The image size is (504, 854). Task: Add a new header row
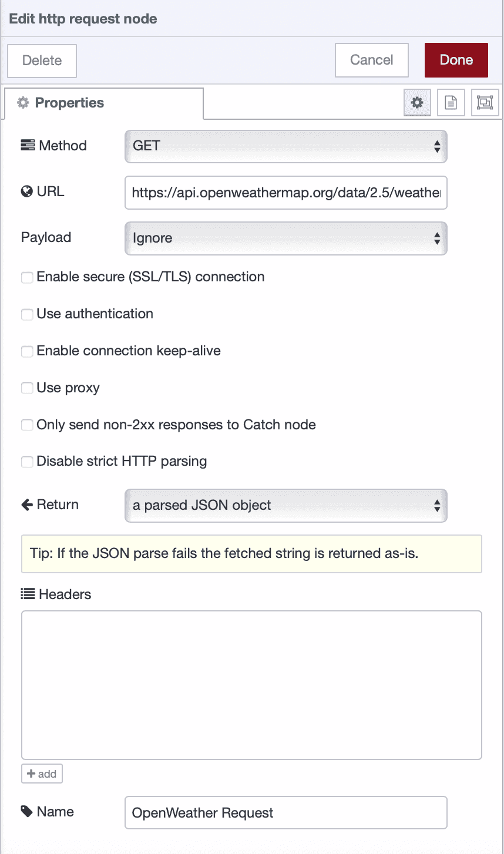[x=42, y=774]
